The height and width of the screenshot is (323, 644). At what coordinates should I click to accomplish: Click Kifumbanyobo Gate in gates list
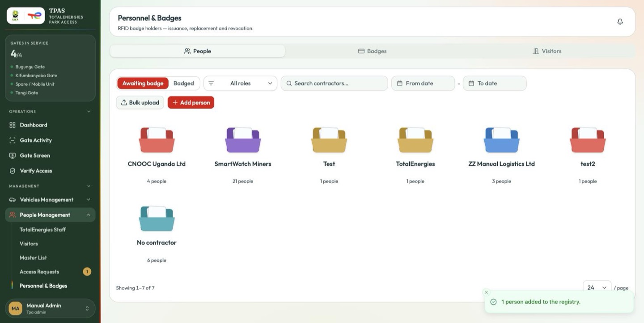point(36,76)
